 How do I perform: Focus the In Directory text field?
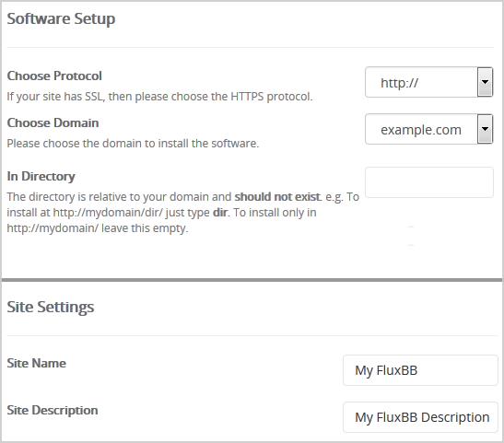(429, 182)
